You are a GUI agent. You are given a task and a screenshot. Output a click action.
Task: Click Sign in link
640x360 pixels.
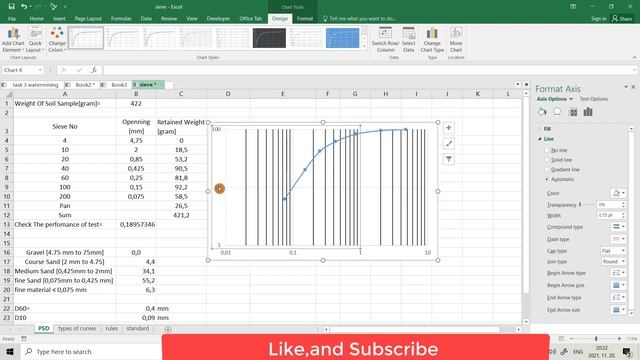(599, 18)
